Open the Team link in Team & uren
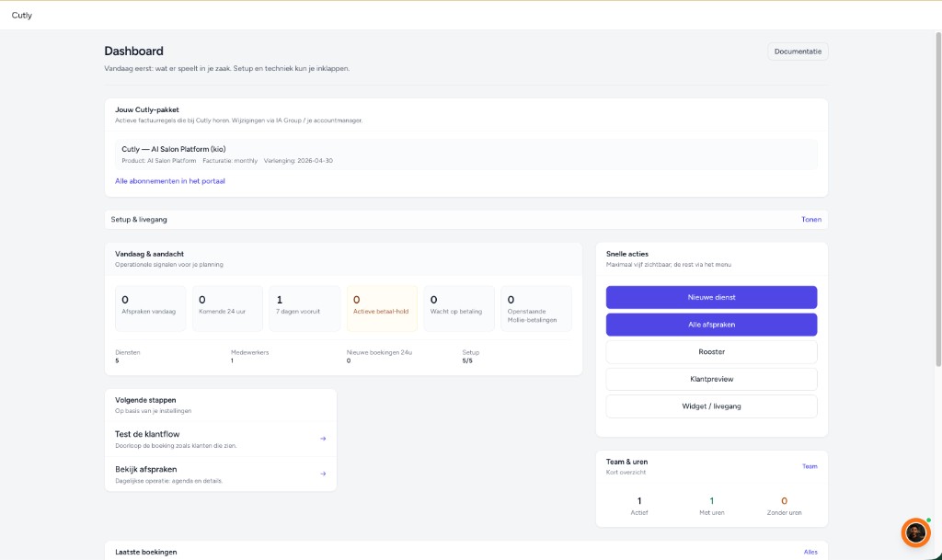The image size is (942, 560). pyautogui.click(x=809, y=466)
